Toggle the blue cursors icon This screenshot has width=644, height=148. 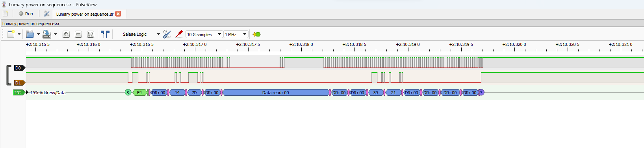point(105,34)
